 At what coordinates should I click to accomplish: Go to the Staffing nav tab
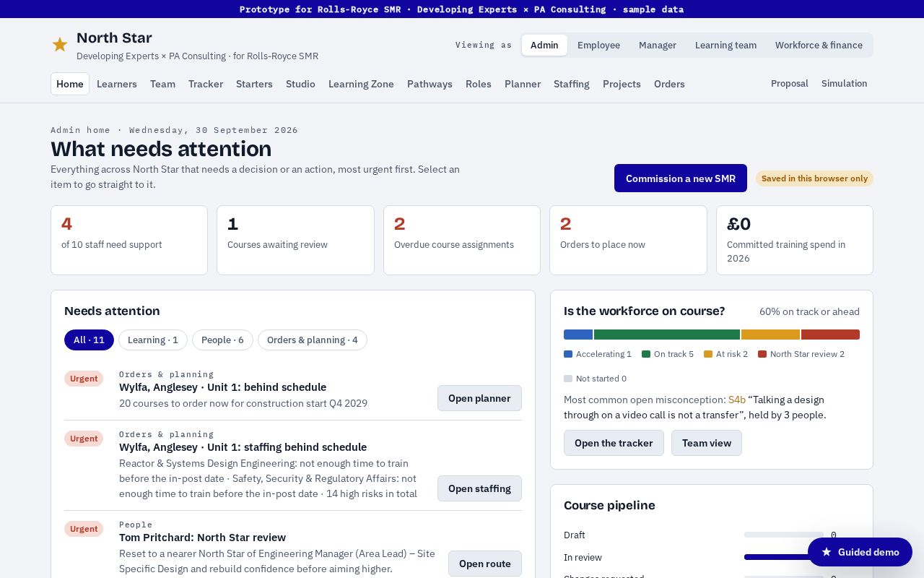point(572,84)
